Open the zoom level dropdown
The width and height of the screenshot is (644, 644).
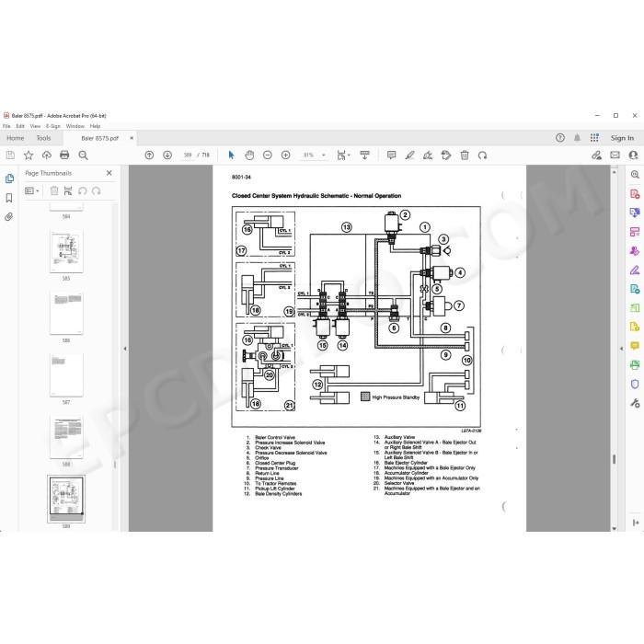click(x=324, y=155)
